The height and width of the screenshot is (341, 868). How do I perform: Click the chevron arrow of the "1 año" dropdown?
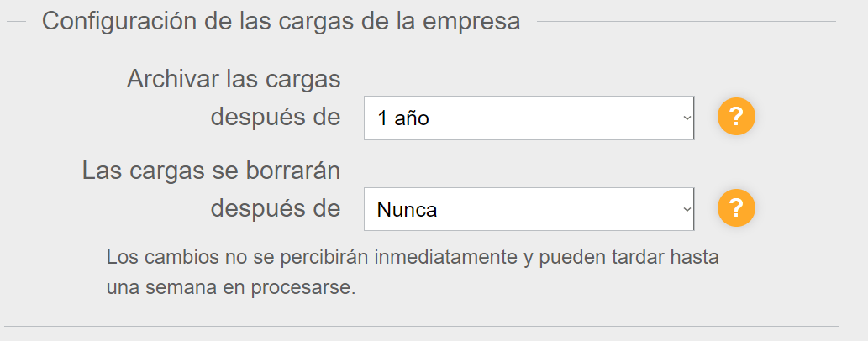tap(687, 118)
